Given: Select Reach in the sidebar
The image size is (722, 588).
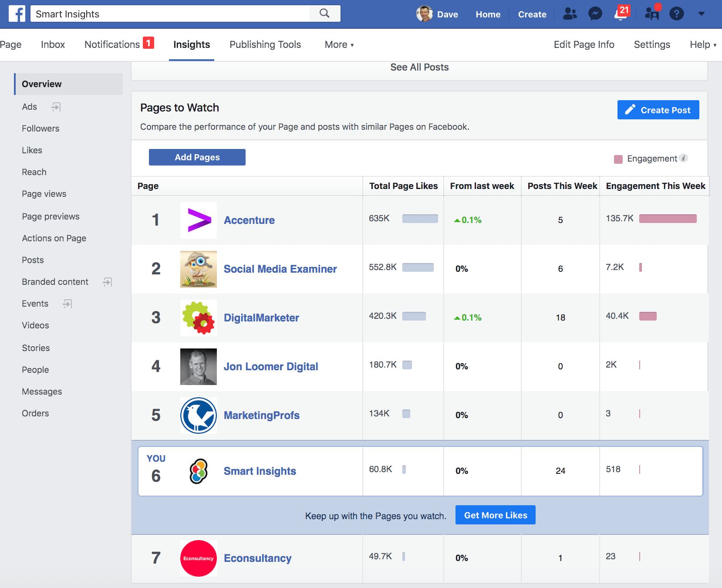Looking at the screenshot, I should pos(34,172).
